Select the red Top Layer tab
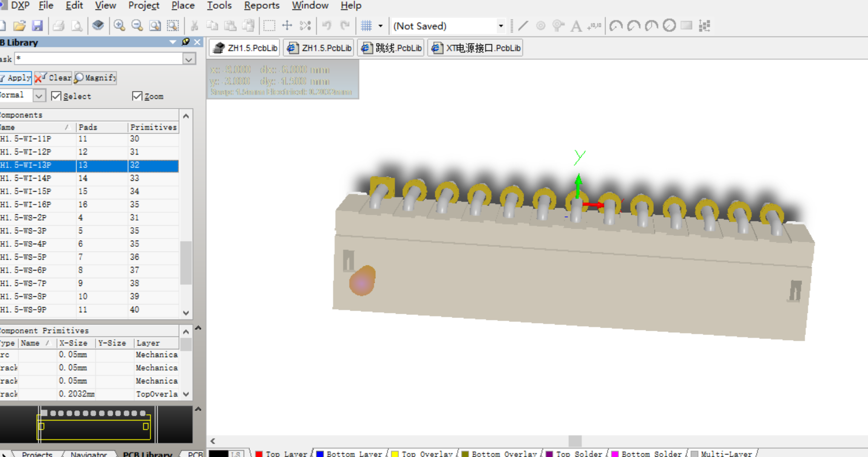Image resolution: width=868 pixels, height=457 pixels. 281,454
